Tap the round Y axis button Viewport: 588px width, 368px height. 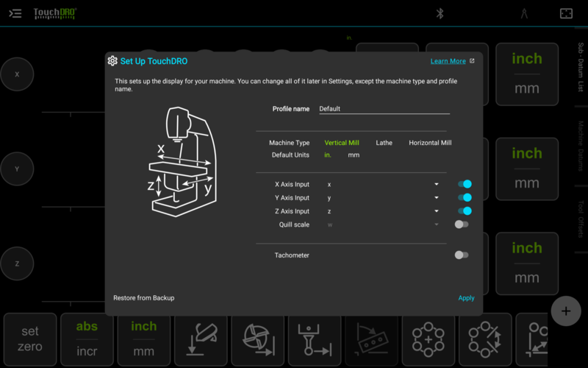coord(17,169)
